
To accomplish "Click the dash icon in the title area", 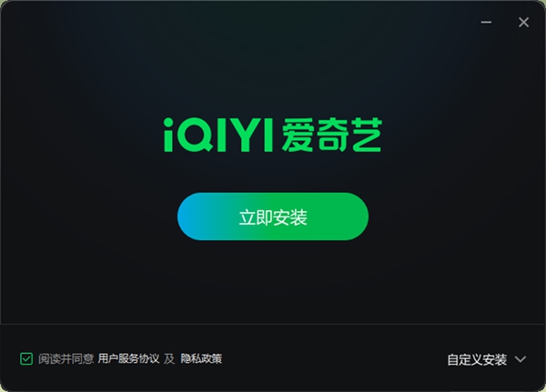I will [486, 22].
